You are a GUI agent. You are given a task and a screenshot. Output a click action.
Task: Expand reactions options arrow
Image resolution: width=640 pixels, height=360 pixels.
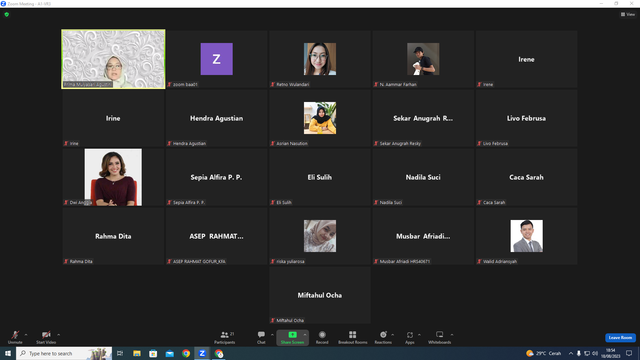click(393, 335)
